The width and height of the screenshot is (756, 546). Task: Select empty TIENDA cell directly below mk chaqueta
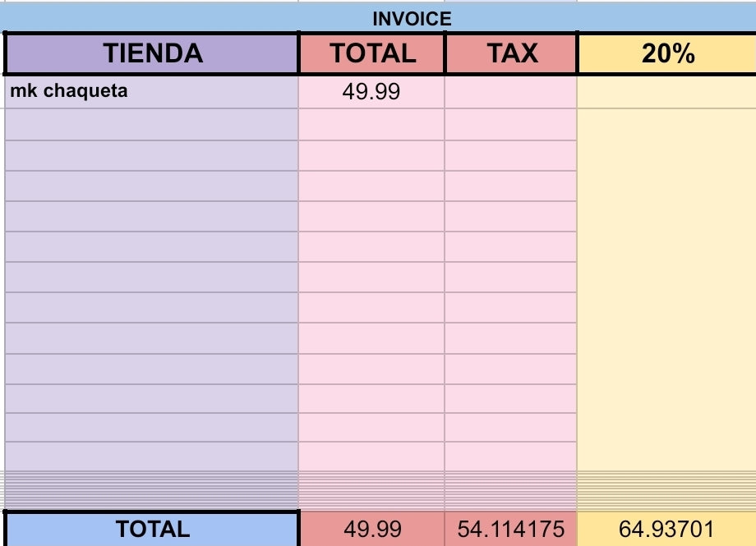click(x=152, y=124)
